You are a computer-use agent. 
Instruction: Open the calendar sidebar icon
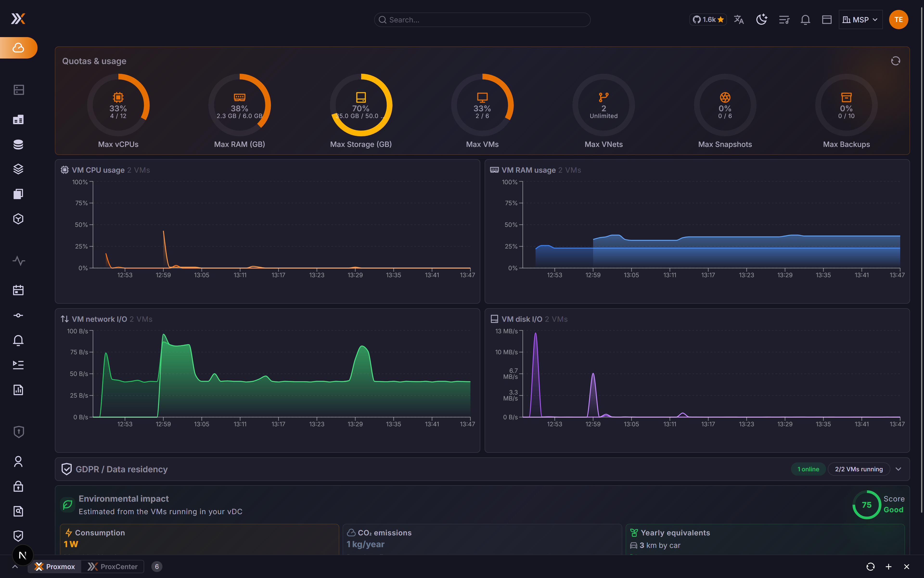click(x=18, y=290)
